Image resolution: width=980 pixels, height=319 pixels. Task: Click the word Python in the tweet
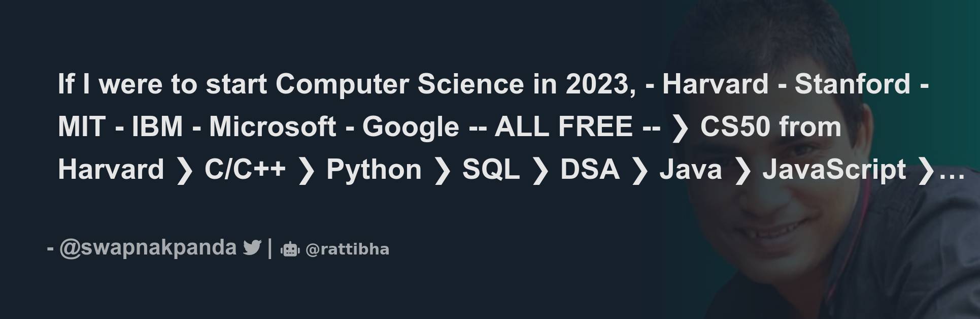pyautogui.click(x=374, y=170)
